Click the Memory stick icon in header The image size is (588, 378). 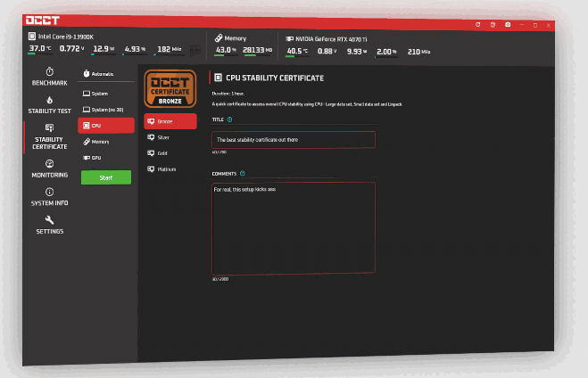[x=219, y=37]
